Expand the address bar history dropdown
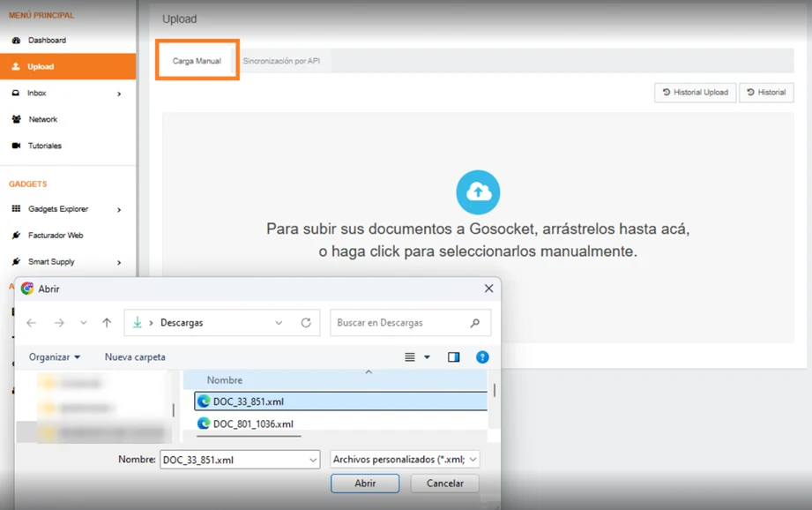Image resolution: width=812 pixels, height=510 pixels. [x=279, y=323]
